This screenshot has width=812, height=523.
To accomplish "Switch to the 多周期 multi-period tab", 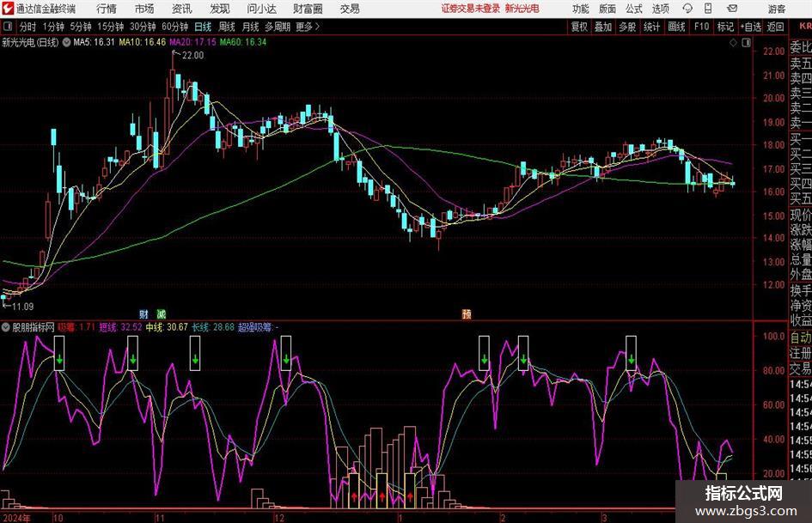I will click(x=278, y=27).
